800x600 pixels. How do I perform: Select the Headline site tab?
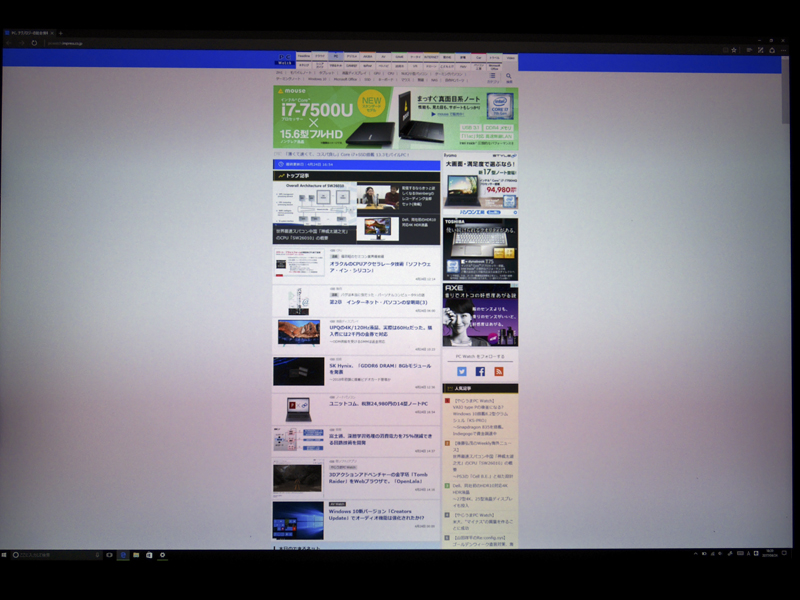(x=304, y=57)
